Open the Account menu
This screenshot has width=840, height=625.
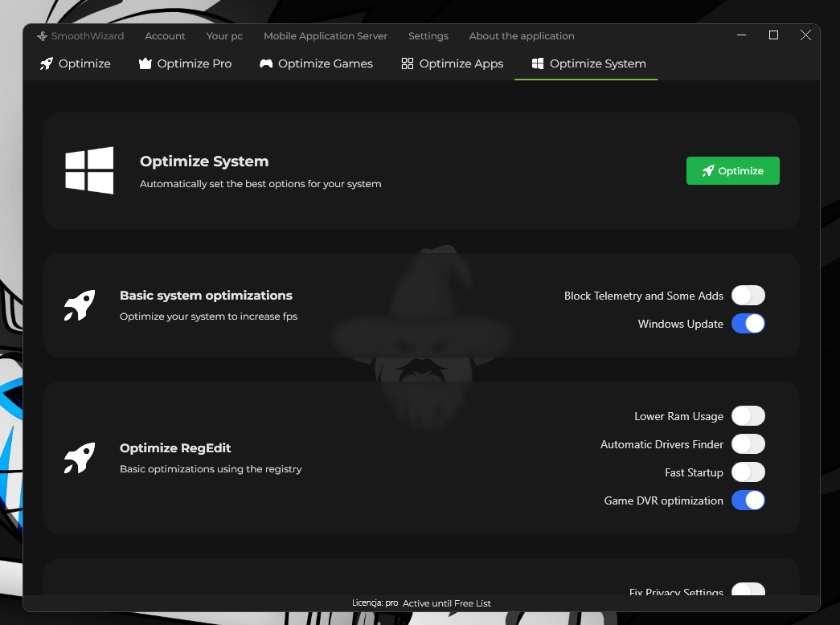point(165,36)
